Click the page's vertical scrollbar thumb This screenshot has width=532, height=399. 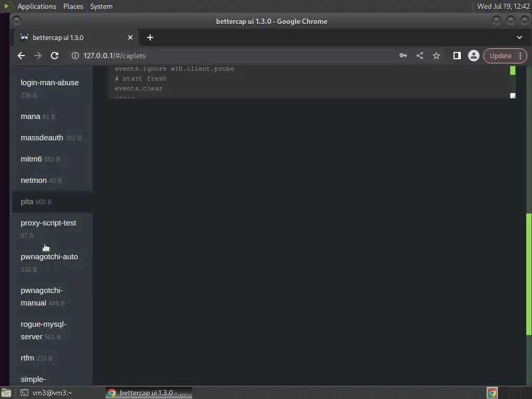[528, 274]
